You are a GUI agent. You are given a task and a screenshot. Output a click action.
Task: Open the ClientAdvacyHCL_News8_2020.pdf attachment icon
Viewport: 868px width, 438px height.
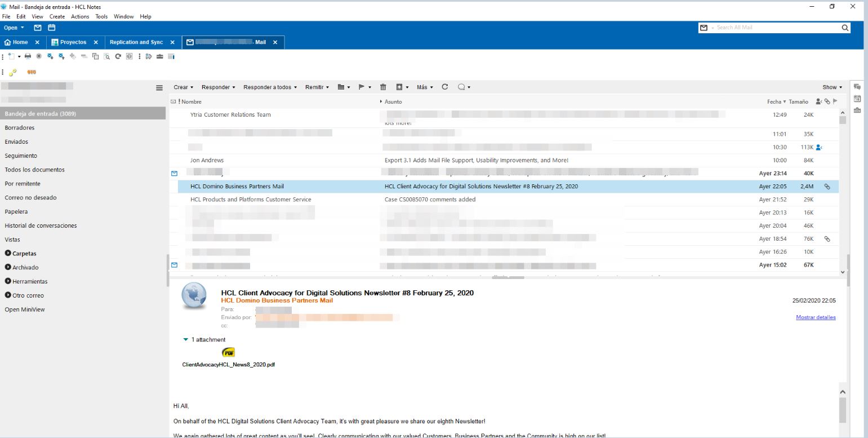coord(229,353)
